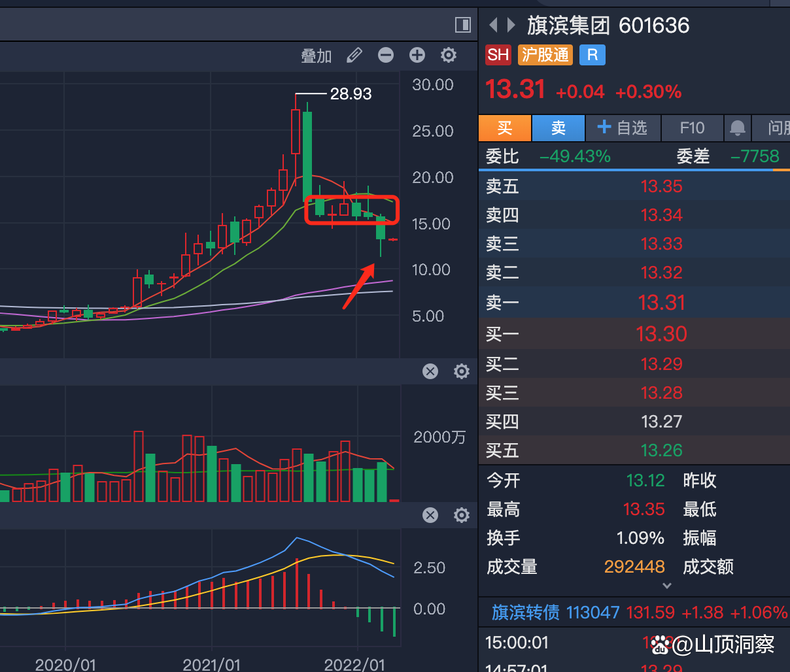Zoom out the chart with the minus icon
The image size is (790, 672).
pyautogui.click(x=385, y=55)
